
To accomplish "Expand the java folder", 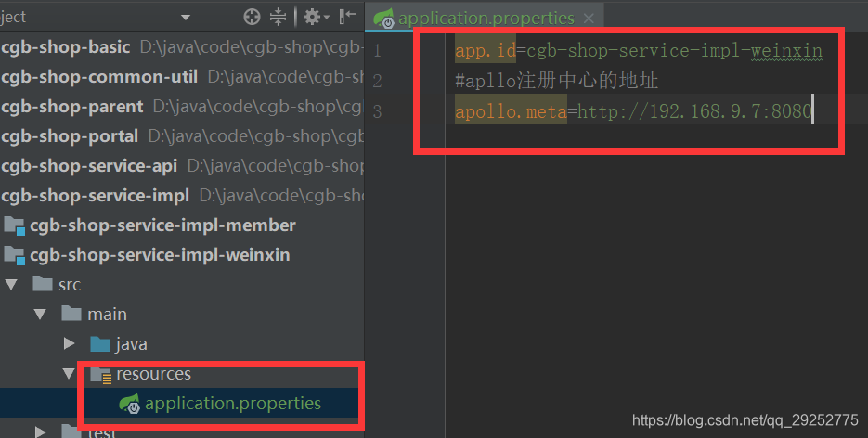I will click(x=70, y=344).
